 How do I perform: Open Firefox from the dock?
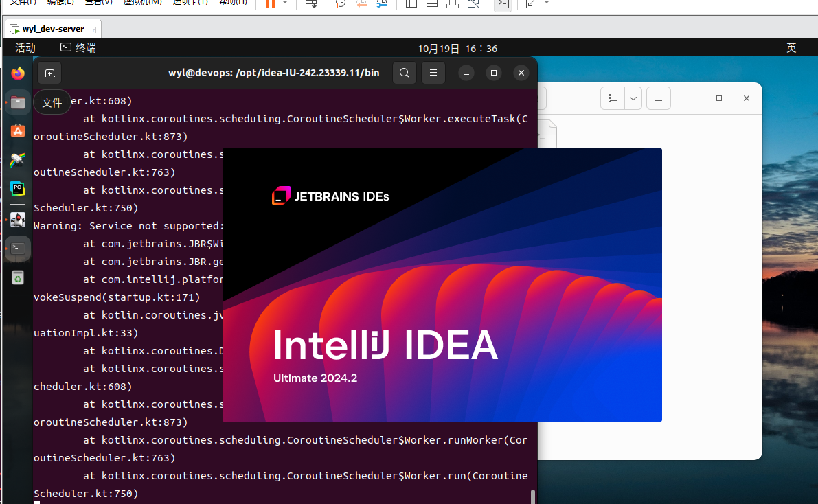tap(16, 74)
